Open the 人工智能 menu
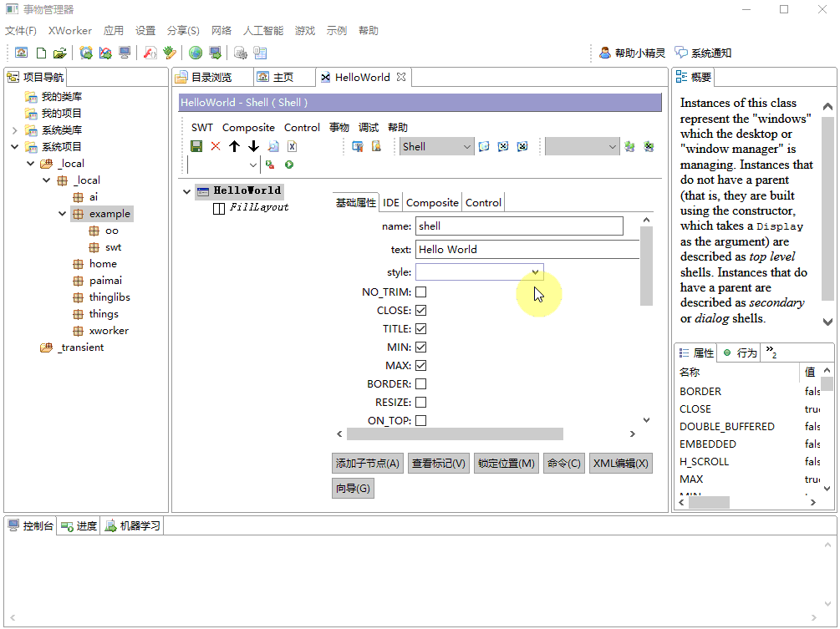 [263, 31]
